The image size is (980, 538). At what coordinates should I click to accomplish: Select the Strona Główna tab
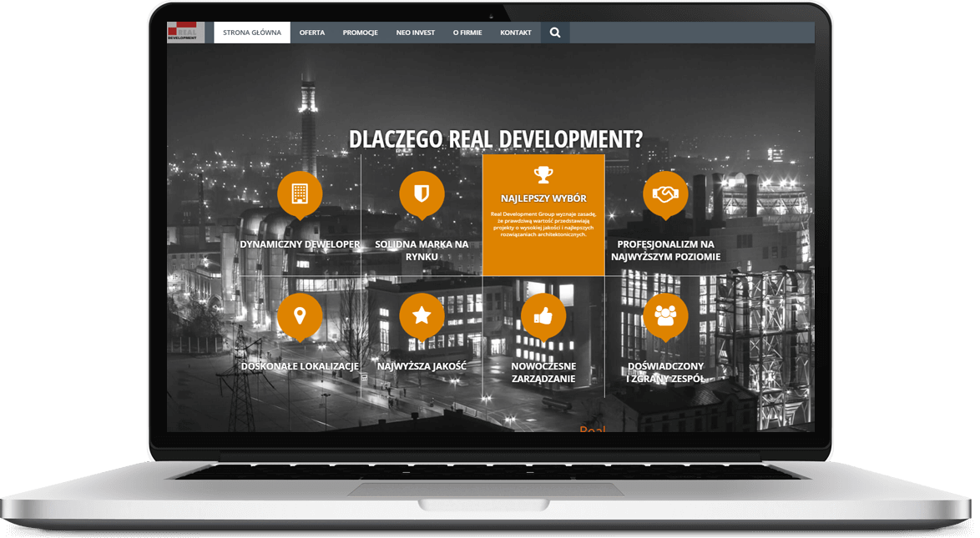(252, 33)
